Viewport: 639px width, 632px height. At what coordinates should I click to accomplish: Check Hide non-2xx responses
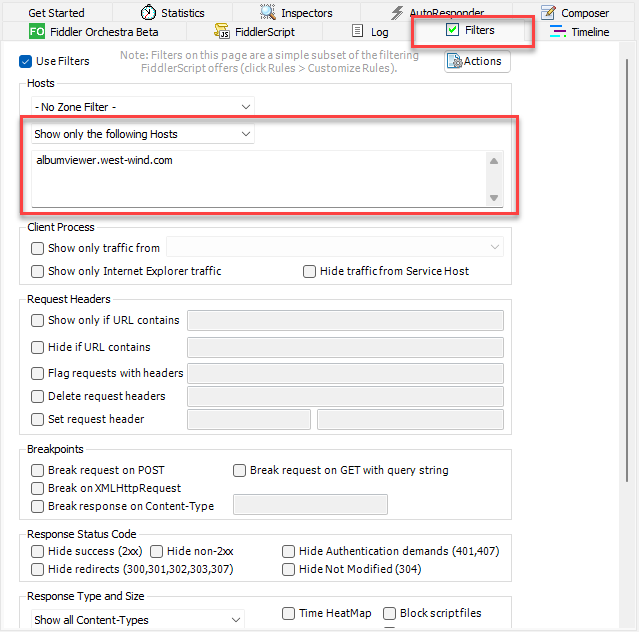click(156, 551)
